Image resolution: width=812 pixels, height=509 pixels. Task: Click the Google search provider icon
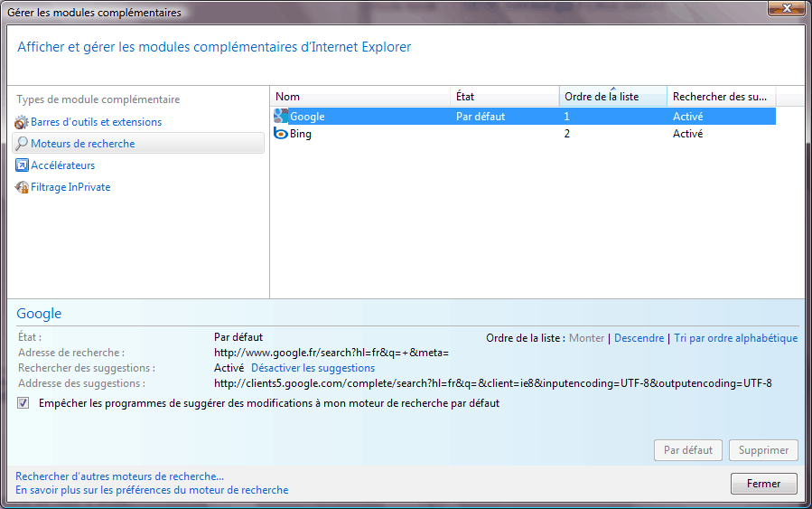point(281,116)
